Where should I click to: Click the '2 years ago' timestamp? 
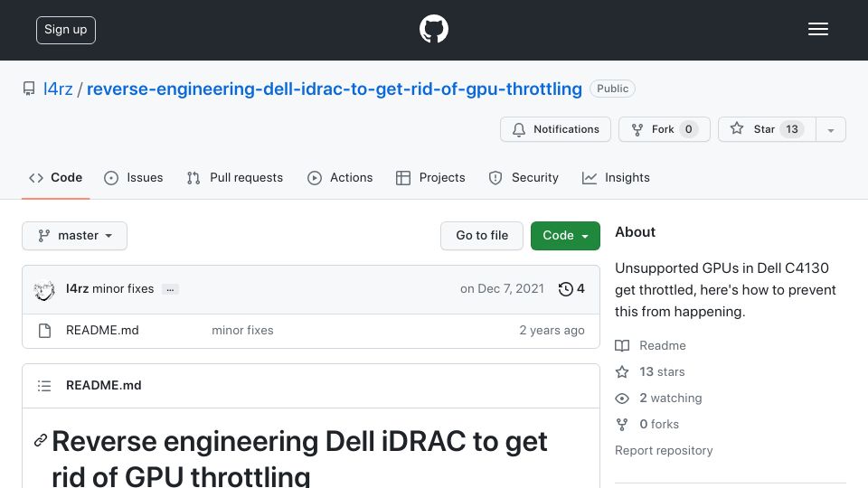coord(552,331)
